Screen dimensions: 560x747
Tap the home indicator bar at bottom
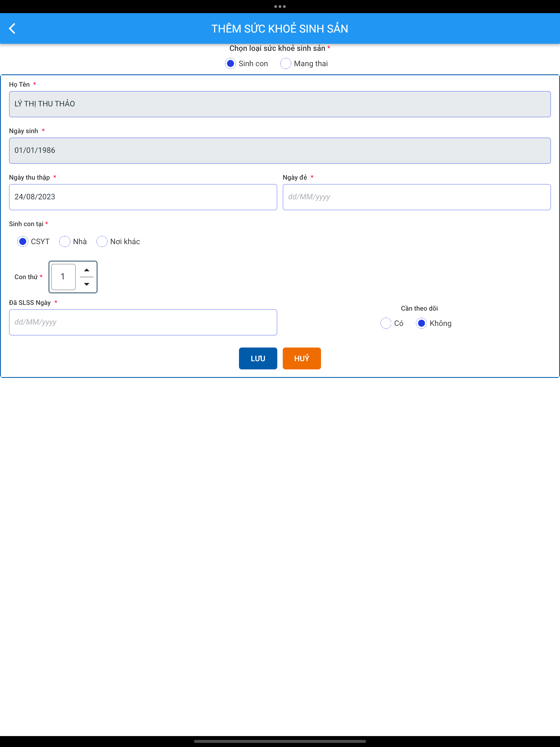coord(280,741)
